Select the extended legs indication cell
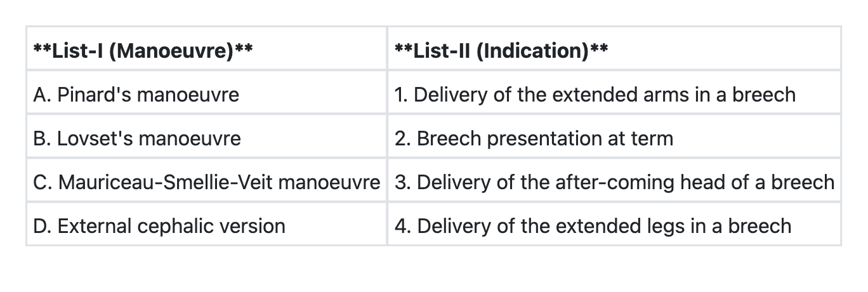This screenshot has width=868, height=292. click(x=593, y=226)
